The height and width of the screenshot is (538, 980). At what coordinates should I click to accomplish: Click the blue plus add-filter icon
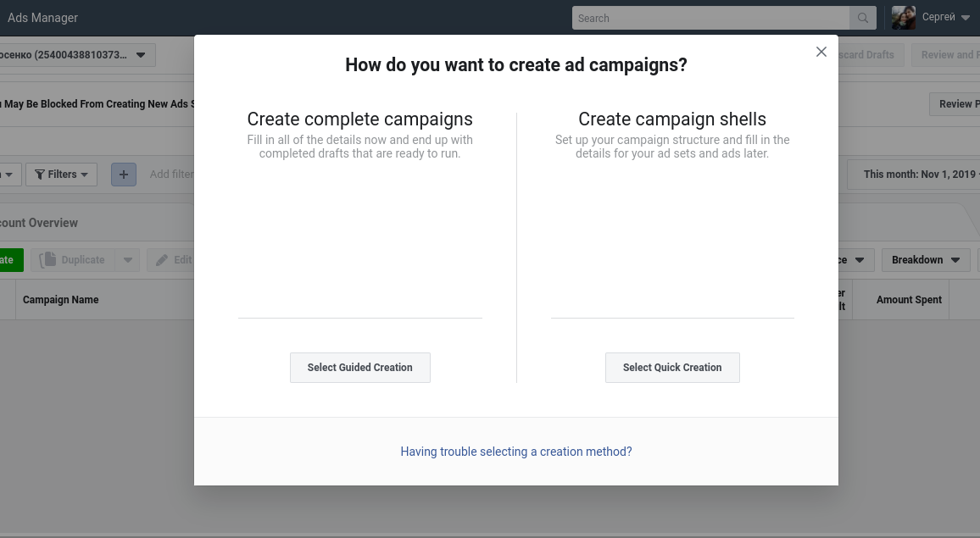(124, 175)
